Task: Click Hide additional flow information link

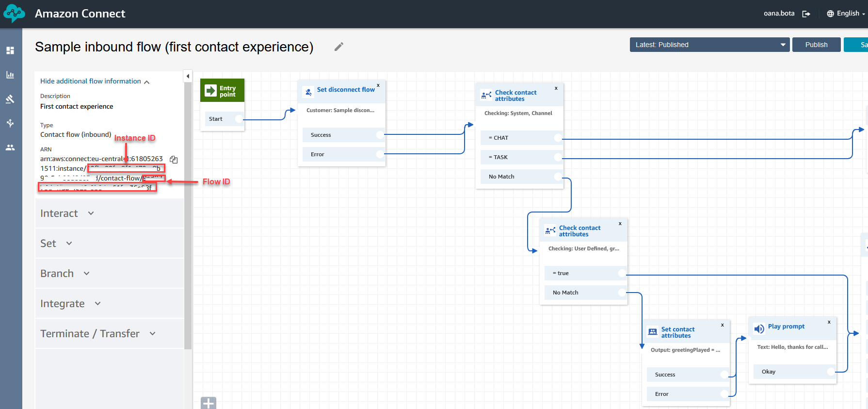Action: pyautogui.click(x=95, y=82)
